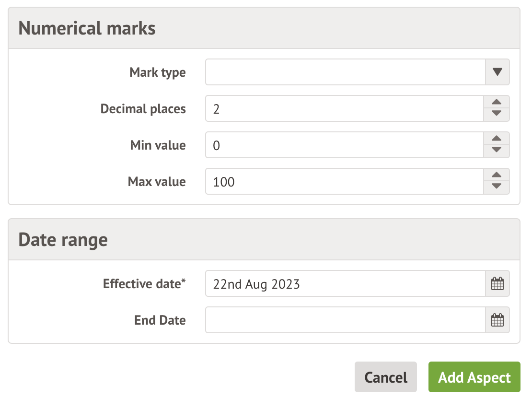This screenshot has height=398, width=532.
Task: Increase Decimal places with up arrow
Action: click(497, 102)
